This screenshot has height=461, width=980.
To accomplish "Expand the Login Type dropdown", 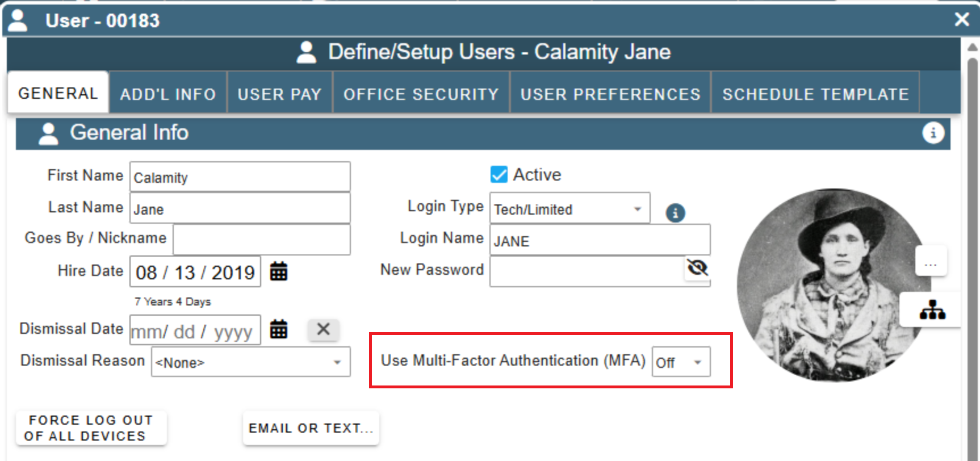I will coord(570,209).
